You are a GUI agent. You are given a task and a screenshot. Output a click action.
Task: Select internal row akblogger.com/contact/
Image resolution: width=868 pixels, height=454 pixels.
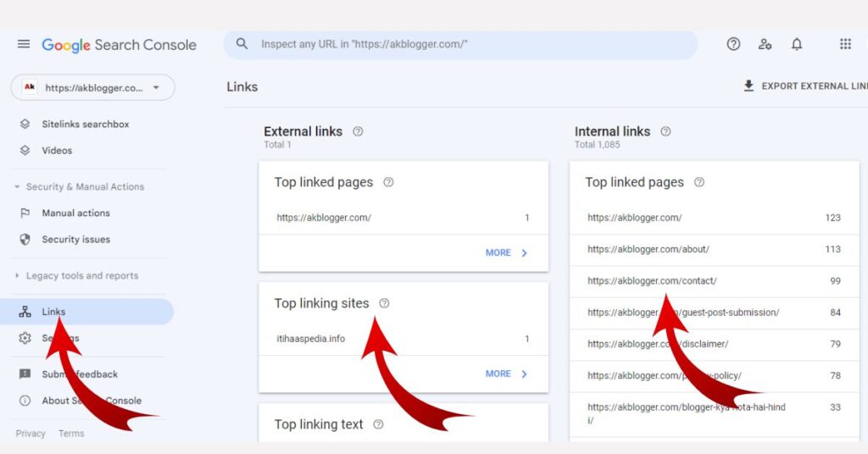coord(714,281)
